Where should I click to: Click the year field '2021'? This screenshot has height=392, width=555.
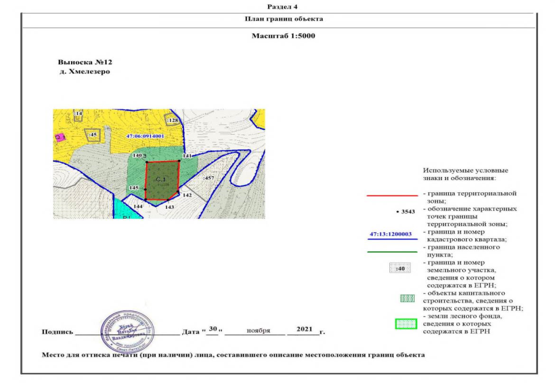coord(304,329)
